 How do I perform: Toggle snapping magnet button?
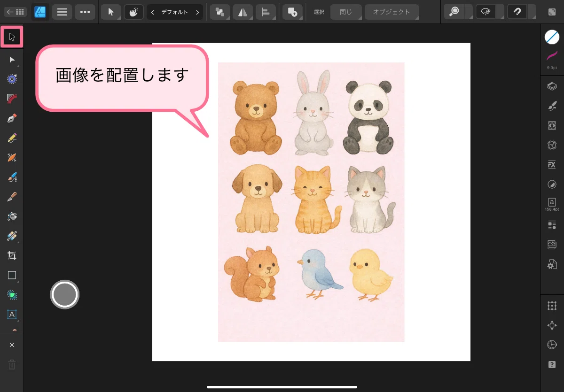pos(517,12)
